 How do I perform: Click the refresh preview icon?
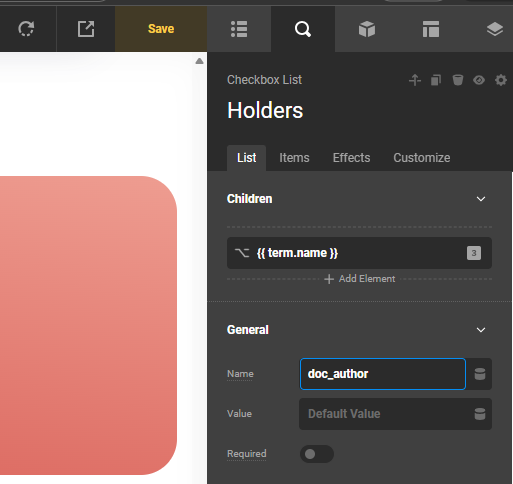pyautogui.click(x=26, y=29)
